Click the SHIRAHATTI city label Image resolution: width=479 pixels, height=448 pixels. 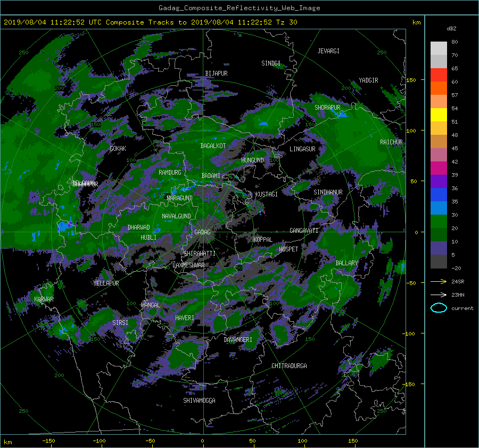coord(200,254)
